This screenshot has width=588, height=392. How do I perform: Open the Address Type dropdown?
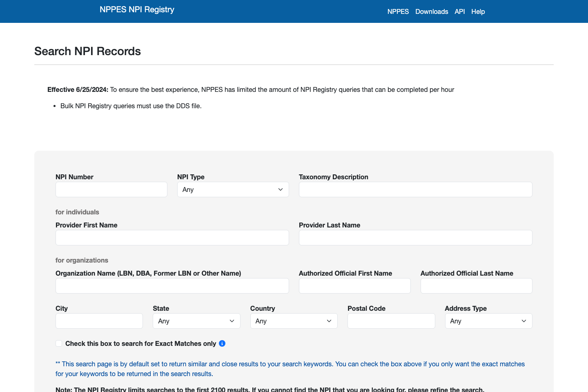click(x=488, y=321)
